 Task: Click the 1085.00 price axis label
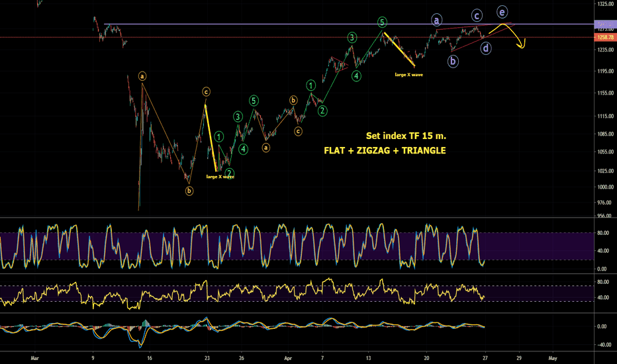(x=605, y=134)
